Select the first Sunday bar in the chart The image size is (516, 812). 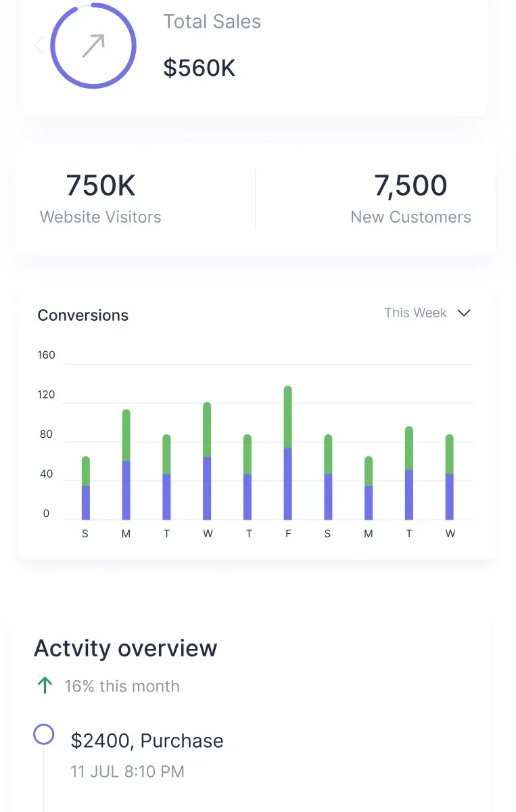pos(86,487)
